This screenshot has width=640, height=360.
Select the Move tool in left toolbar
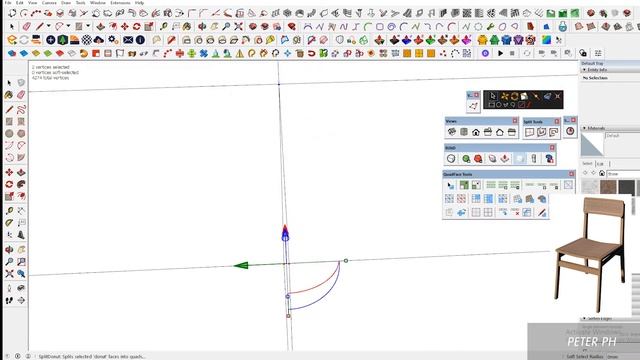point(9,172)
